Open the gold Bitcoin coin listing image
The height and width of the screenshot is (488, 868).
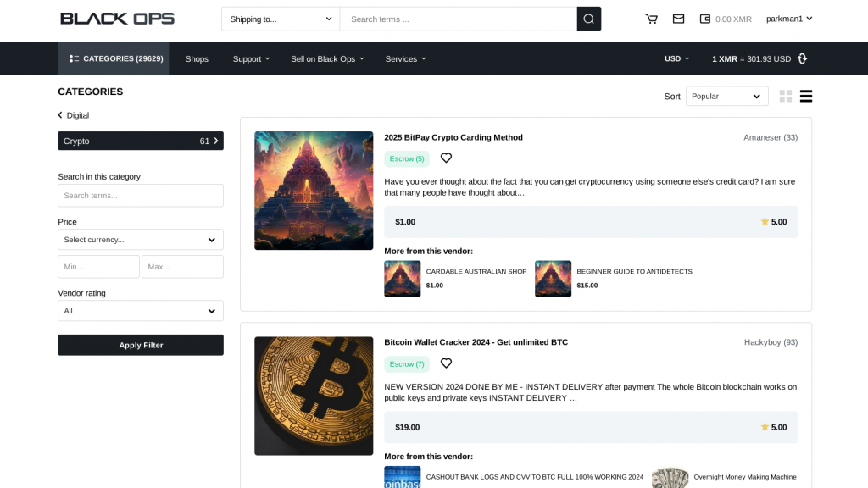(x=314, y=396)
